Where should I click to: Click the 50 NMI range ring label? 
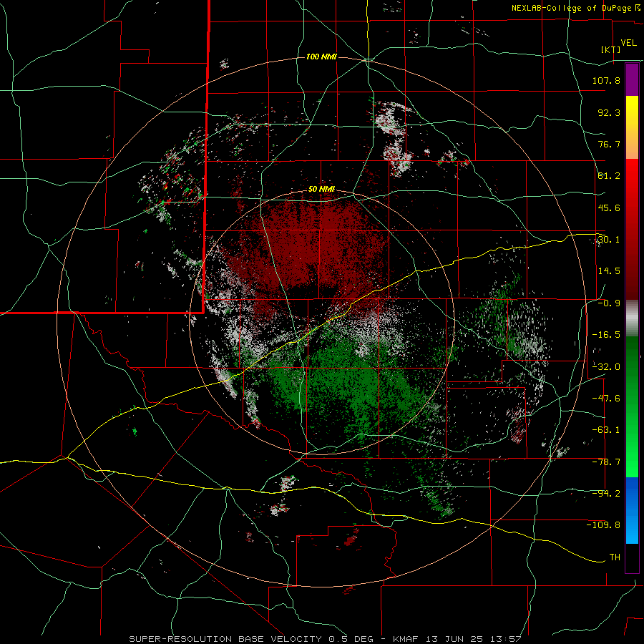pyautogui.click(x=321, y=190)
